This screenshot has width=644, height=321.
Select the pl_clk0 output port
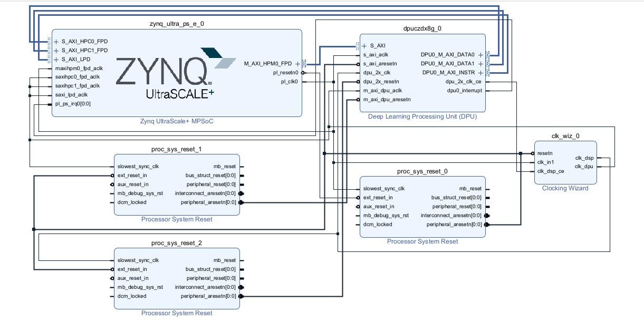(x=289, y=82)
